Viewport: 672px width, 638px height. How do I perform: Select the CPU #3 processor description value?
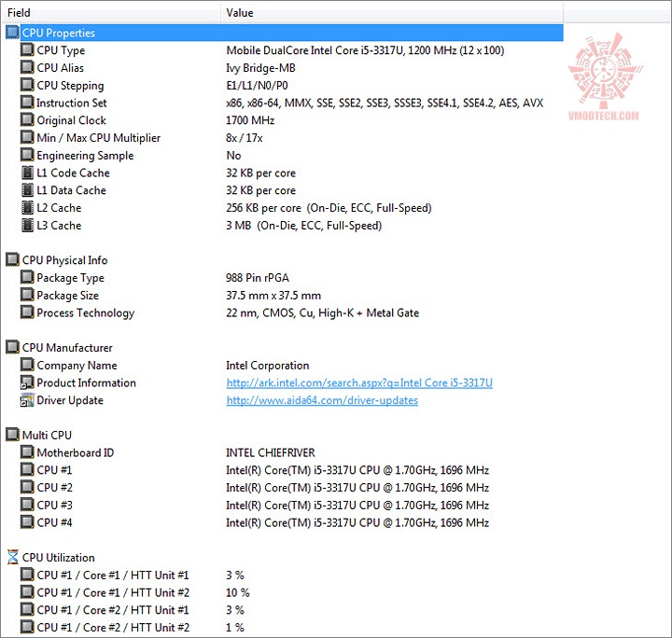point(357,506)
